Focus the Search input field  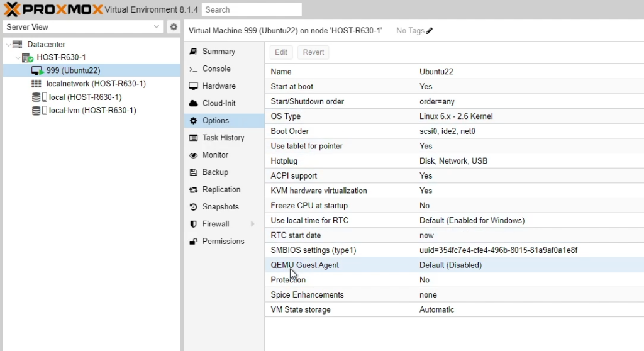(252, 9)
